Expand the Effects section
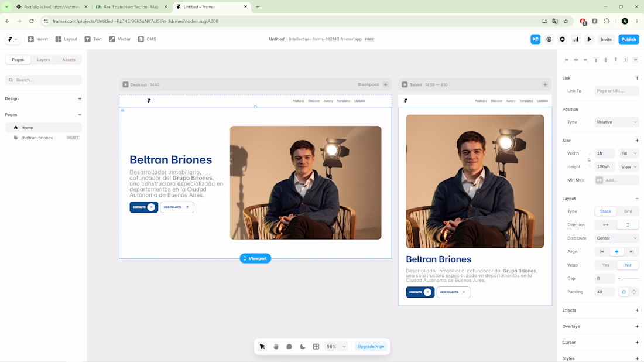 [x=637, y=310]
